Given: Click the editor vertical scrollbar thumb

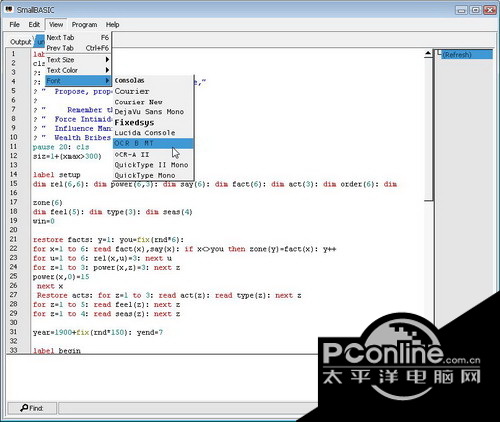Looking at the screenshot, I should point(428,129).
